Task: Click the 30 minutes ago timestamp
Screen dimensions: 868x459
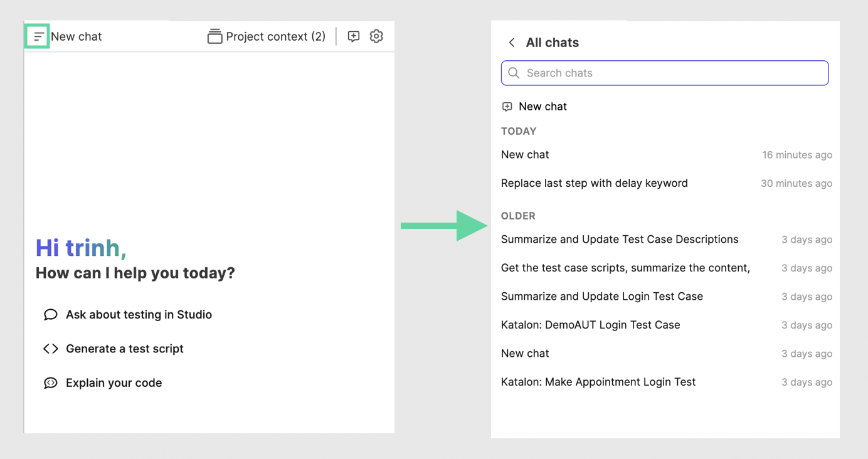Action: [797, 184]
